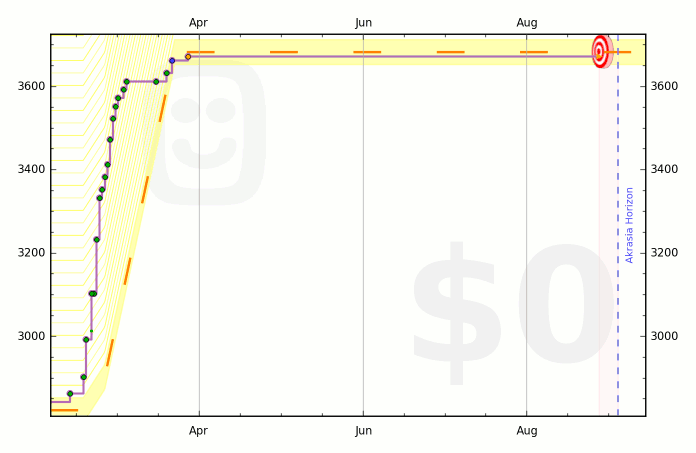Click the Jun label on bottom axis
The height and width of the screenshot is (453, 696).
(363, 430)
